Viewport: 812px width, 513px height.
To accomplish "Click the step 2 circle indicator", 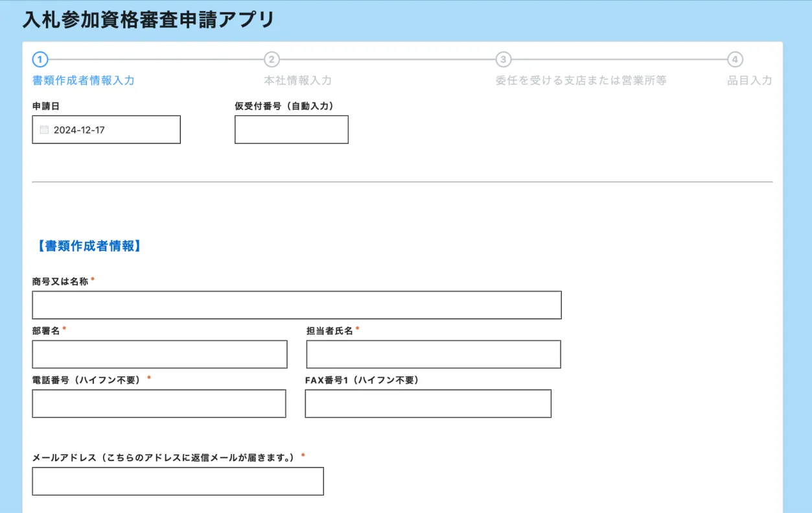I will click(x=272, y=60).
